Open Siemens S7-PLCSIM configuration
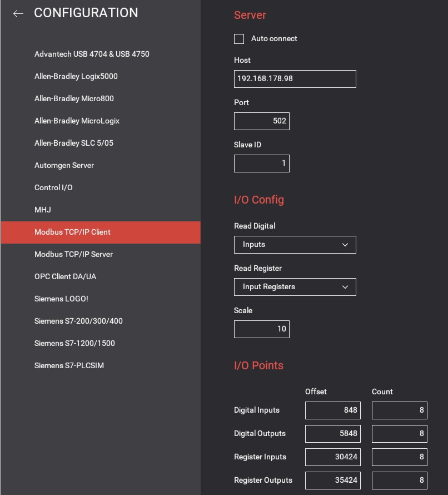This screenshot has height=495, width=448. point(69,365)
